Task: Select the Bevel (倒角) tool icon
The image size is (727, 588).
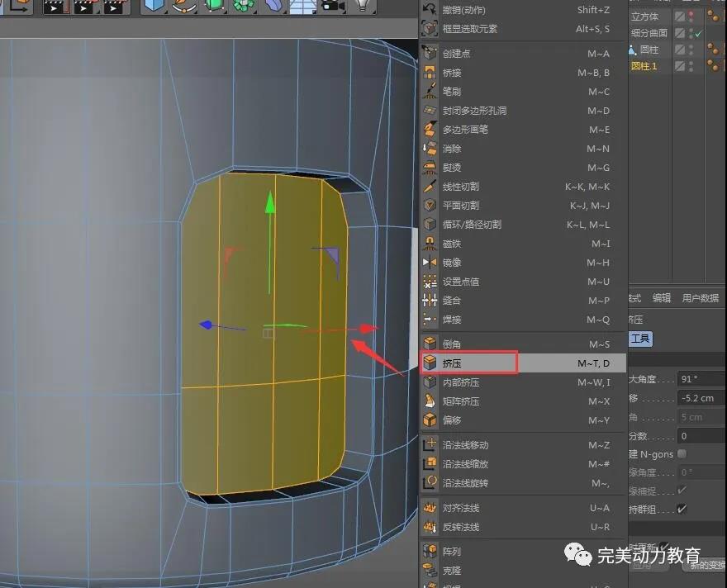Action: [430, 344]
